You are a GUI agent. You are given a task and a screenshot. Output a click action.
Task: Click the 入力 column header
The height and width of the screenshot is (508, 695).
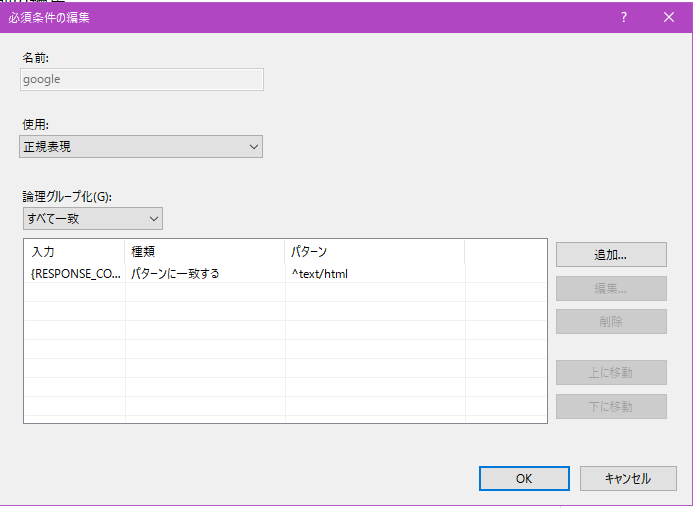point(74,252)
